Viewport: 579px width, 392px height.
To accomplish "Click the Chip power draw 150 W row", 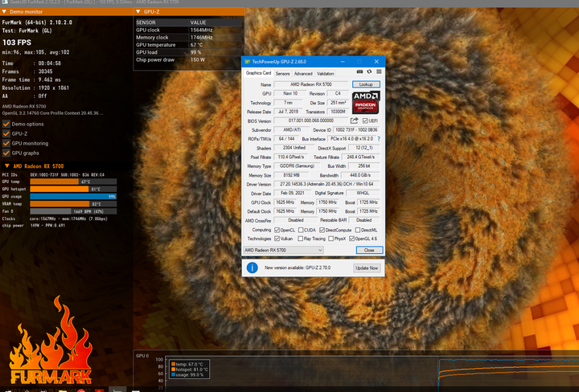I will coord(189,59).
